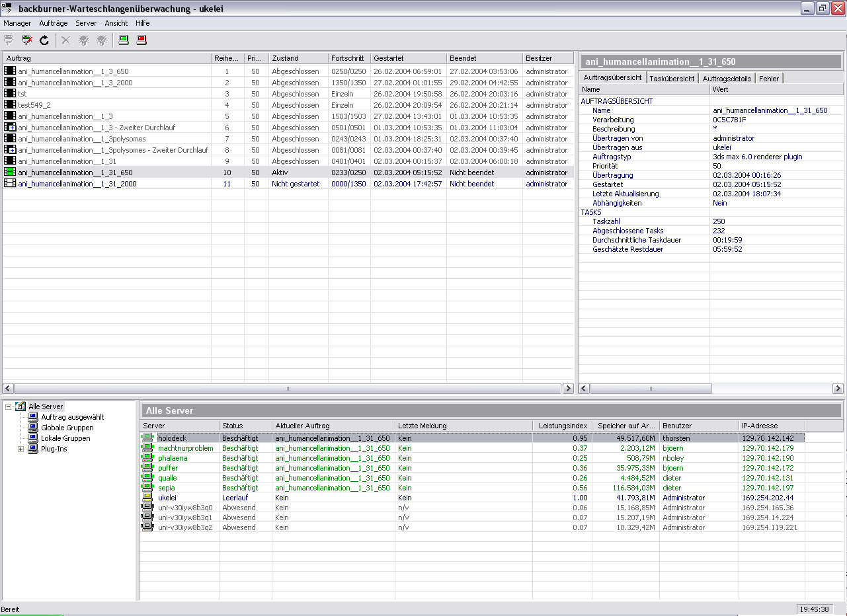Sort servers by the Leistungsindex column header
The width and height of the screenshot is (847, 616).
(562, 426)
